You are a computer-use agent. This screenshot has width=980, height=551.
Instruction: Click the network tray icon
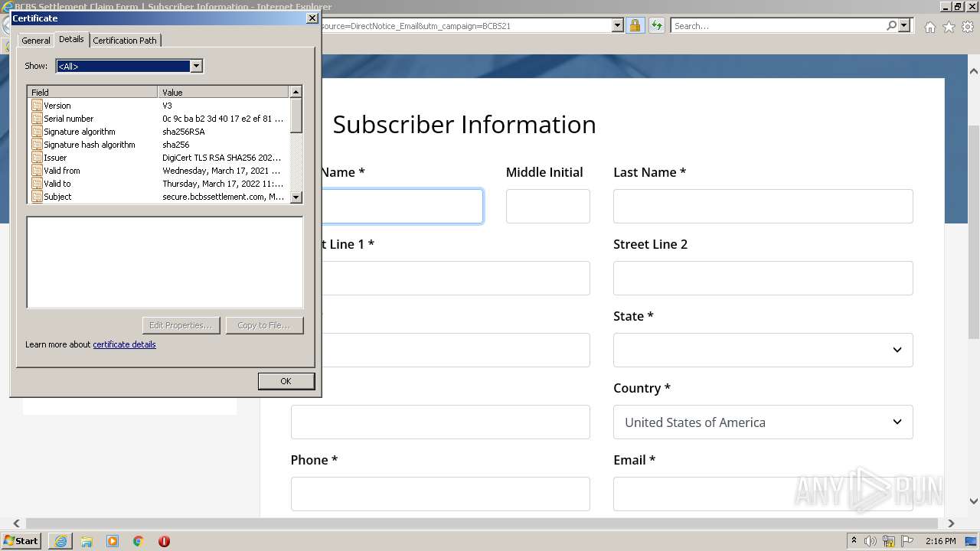889,541
